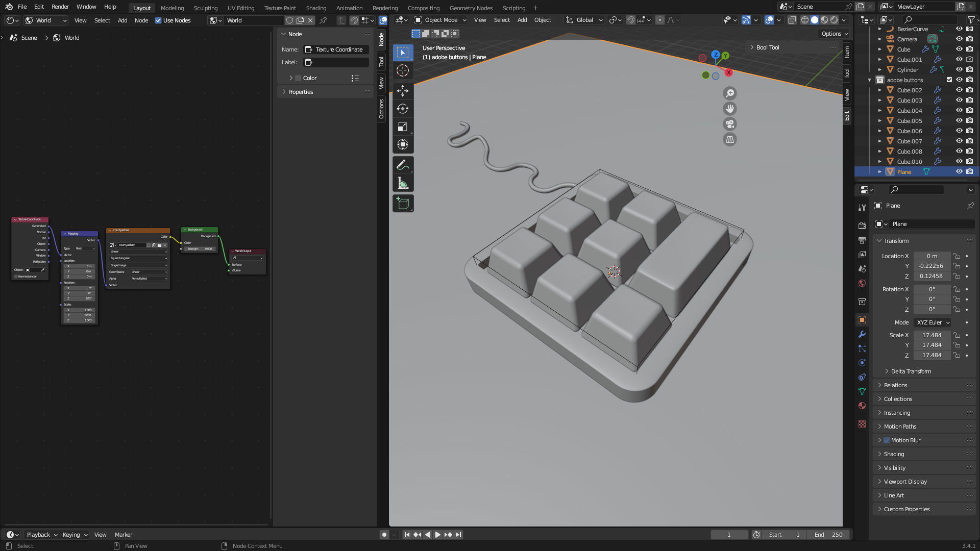Click the Location Y value field
Screen dimensions: 980x551
coord(932,266)
